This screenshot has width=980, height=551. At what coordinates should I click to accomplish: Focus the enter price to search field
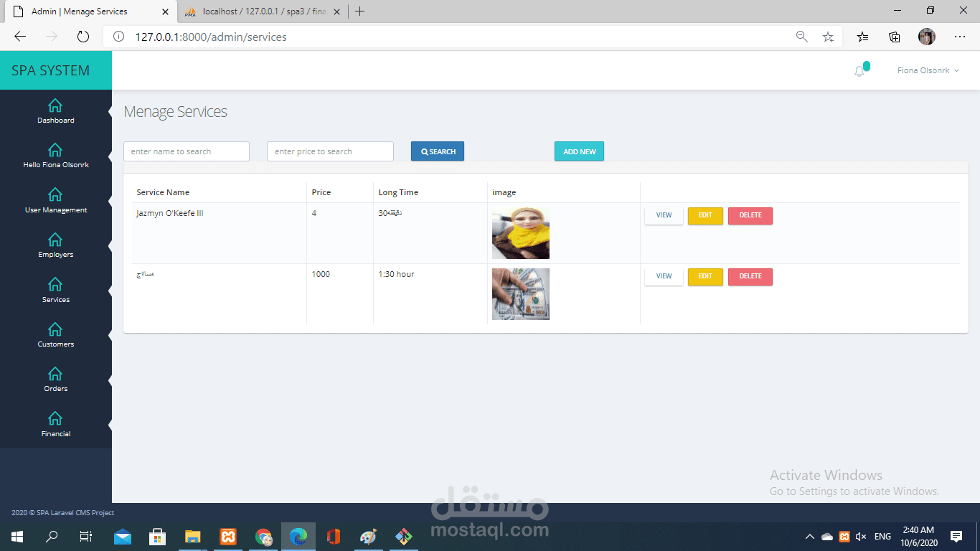click(x=330, y=151)
